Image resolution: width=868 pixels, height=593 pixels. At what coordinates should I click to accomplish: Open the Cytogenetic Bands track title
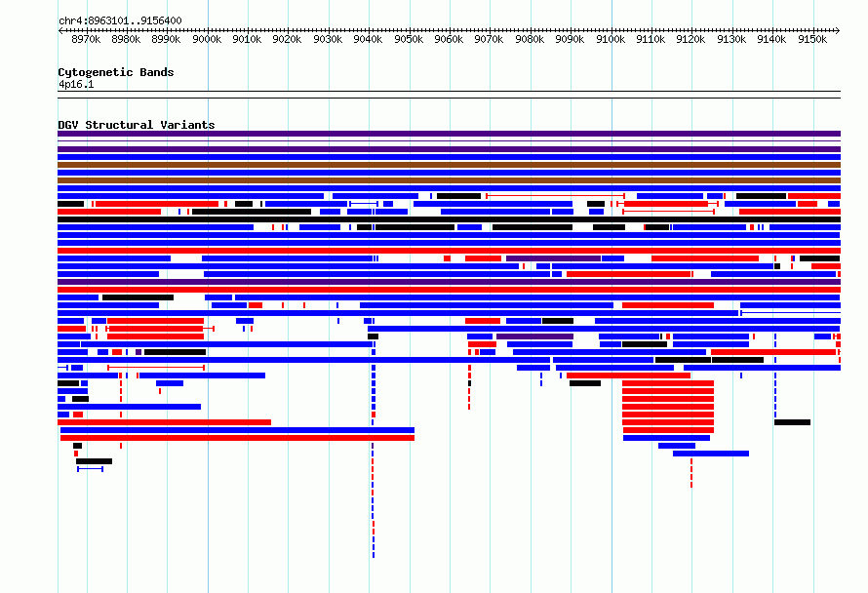click(116, 72)
